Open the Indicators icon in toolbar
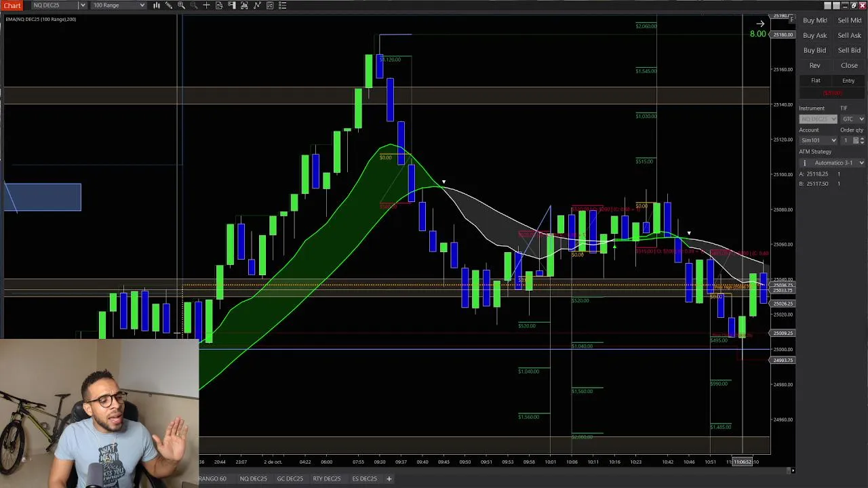Viewport: 868px width, 488px height. coord(244,5)
